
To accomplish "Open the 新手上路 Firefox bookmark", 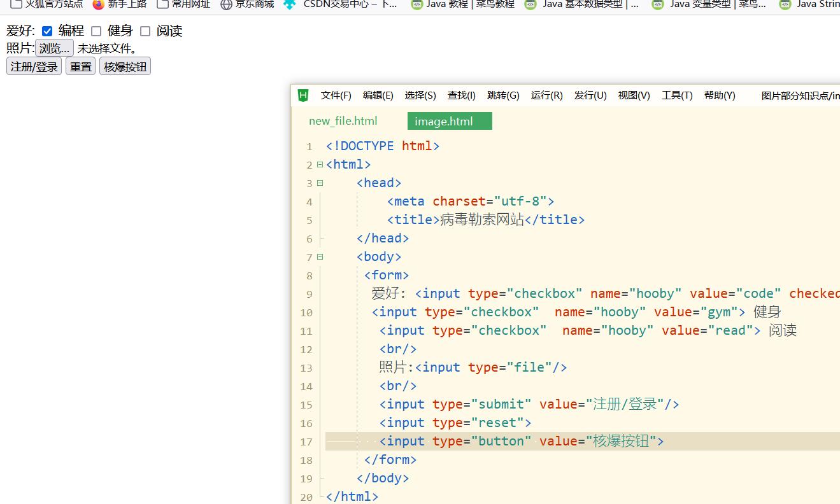I will [120, 4].
